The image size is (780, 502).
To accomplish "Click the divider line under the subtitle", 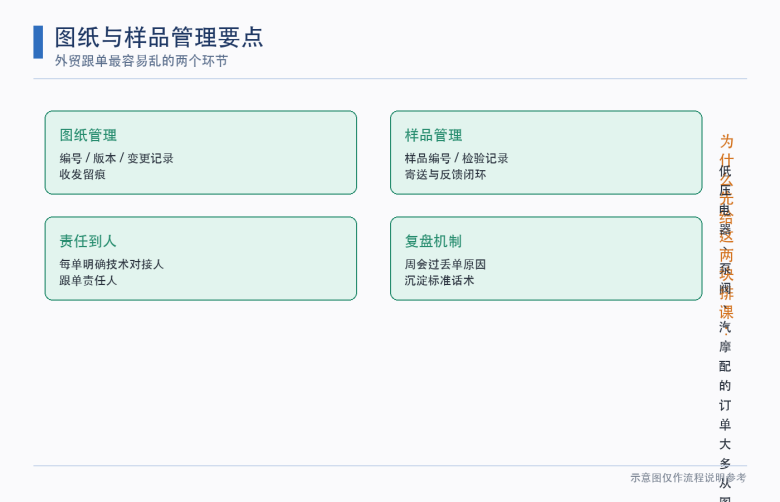I will pyautogui.click(x=390, y=79).
